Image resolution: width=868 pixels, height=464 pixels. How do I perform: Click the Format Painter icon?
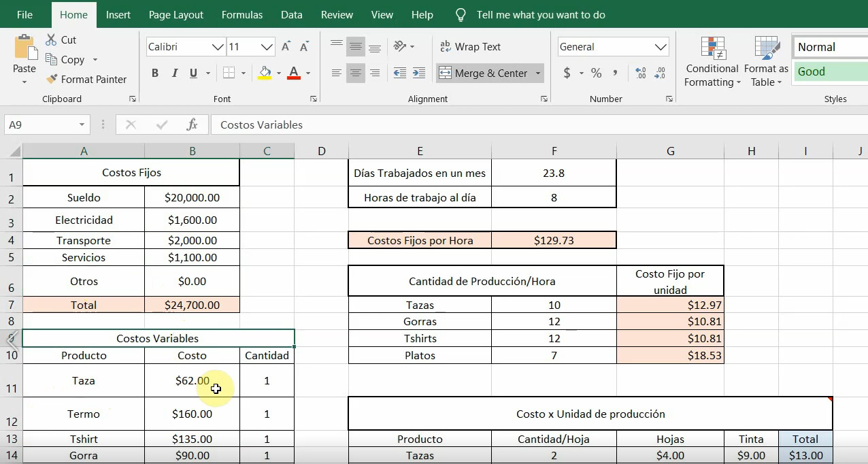pyautogui.click(x=52, y=80)
